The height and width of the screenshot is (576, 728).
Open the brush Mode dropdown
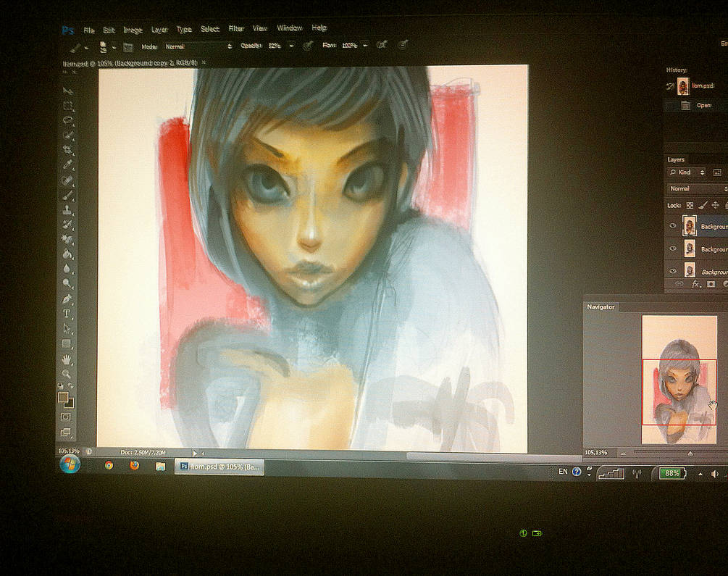pyautogui.click(x=198, y=46)
